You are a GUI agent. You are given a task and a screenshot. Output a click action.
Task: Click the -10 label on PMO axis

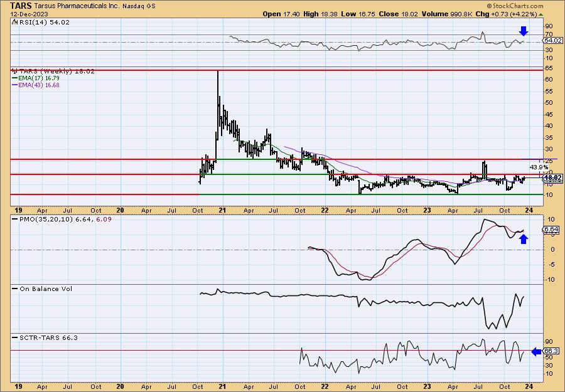(550, 280)
